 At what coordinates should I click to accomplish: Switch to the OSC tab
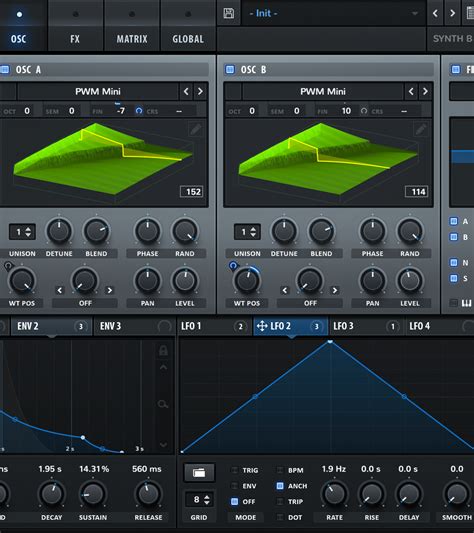point(18,39)
